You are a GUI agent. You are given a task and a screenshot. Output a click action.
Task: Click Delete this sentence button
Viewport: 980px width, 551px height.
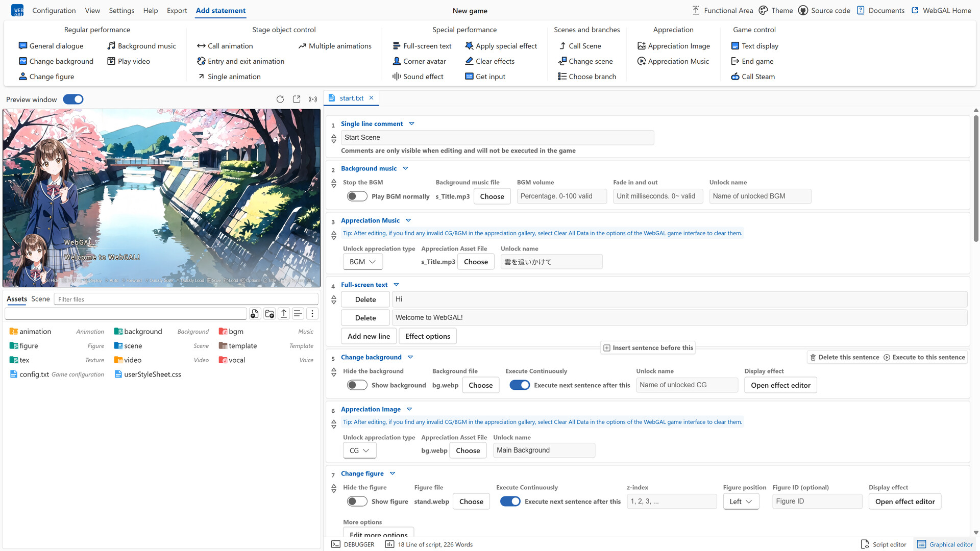point(844,357)
